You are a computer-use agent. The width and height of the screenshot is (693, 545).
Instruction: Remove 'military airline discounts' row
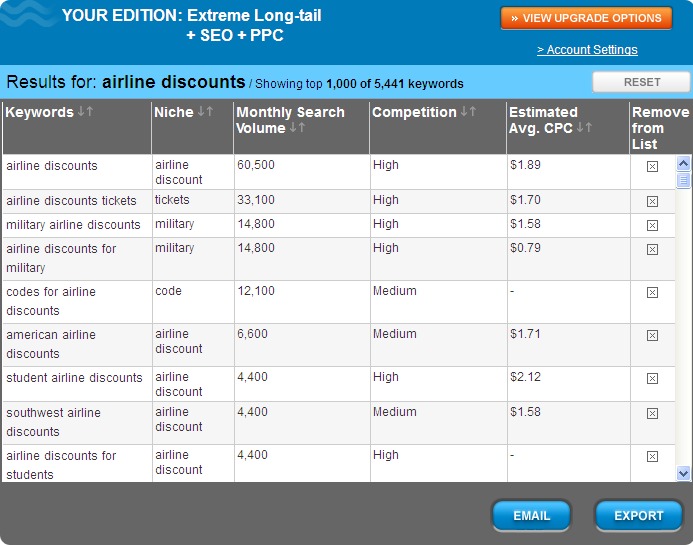652,226
